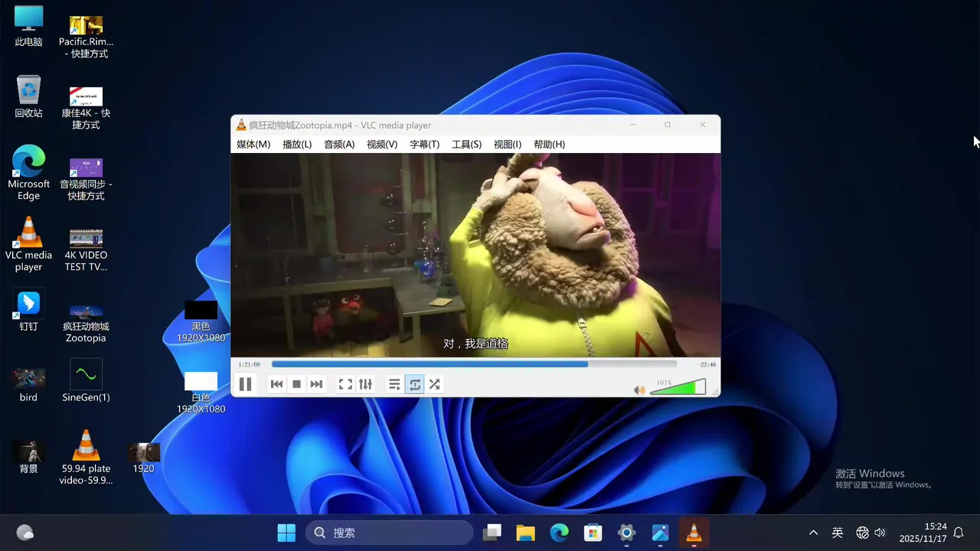
Task: Select the SineGen(1) desktop icon
Action: point(86,380)
